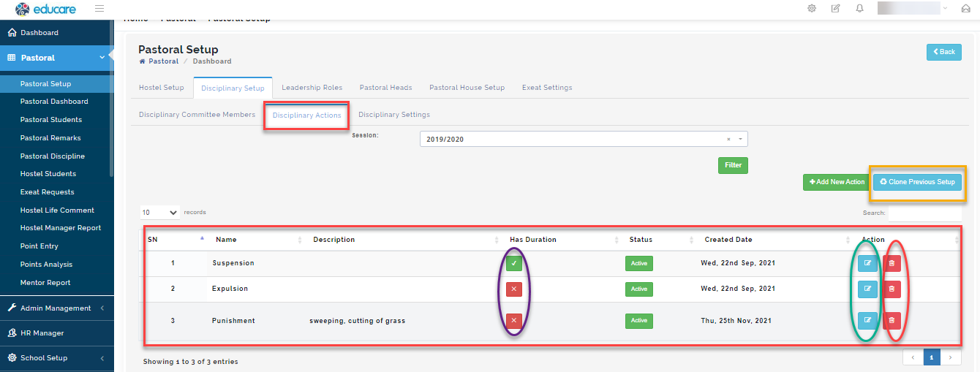Image resolution: width=980 pixels, height=372 pixels.
Task: Switch to Pastoral Heads tab
Action: point(386,88)
